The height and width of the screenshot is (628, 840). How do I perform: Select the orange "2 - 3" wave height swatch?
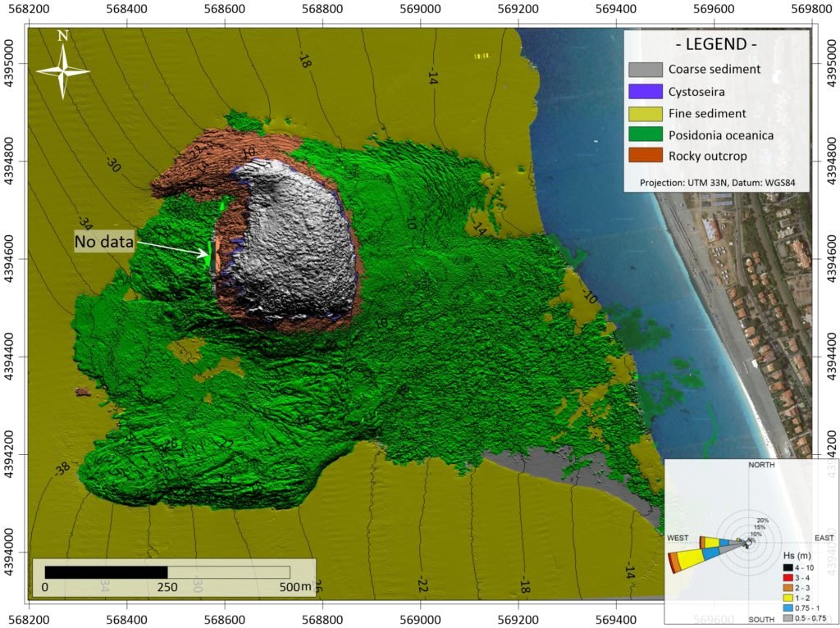(787, 588)
